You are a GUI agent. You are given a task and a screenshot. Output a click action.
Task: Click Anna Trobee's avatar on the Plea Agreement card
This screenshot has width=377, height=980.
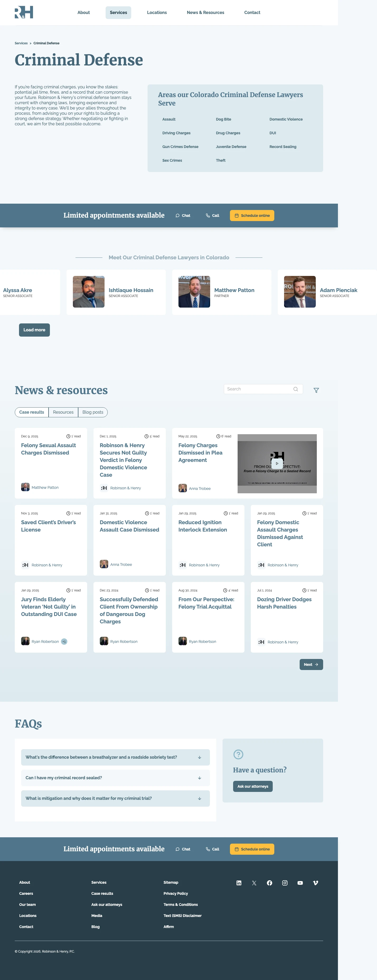(182, 488)
